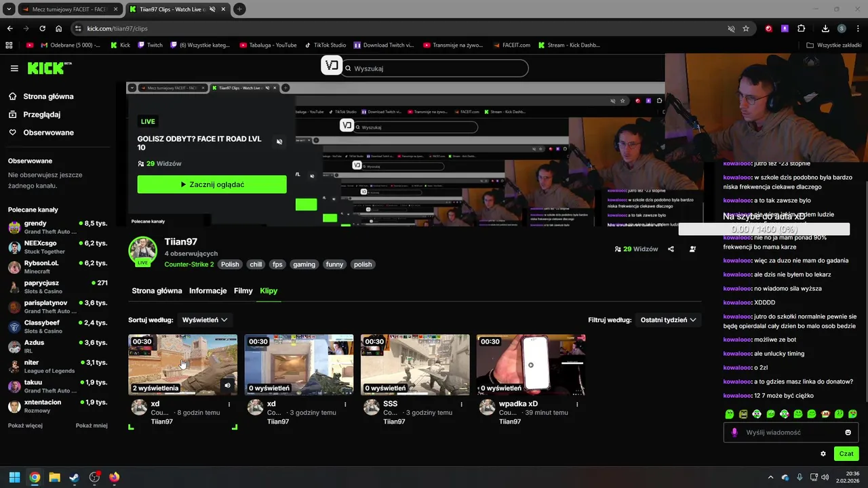Open options menu for wpadka xD clip

tap(577, 404)
